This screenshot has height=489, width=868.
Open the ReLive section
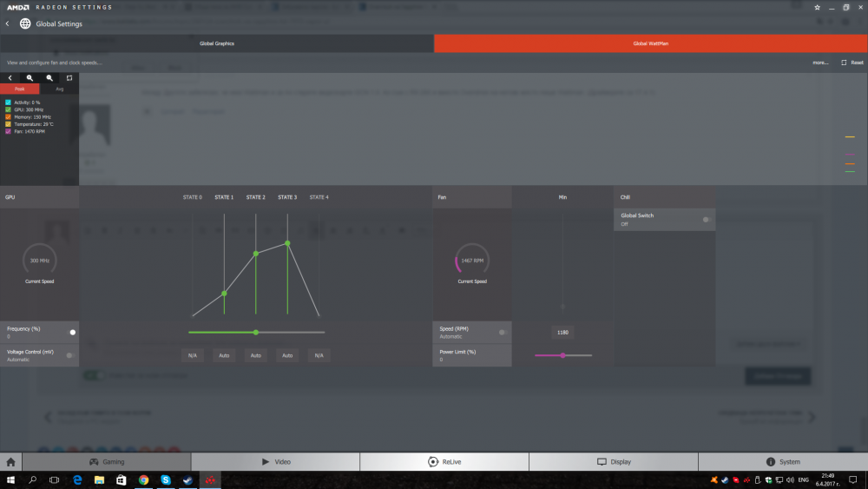[444, 461]
